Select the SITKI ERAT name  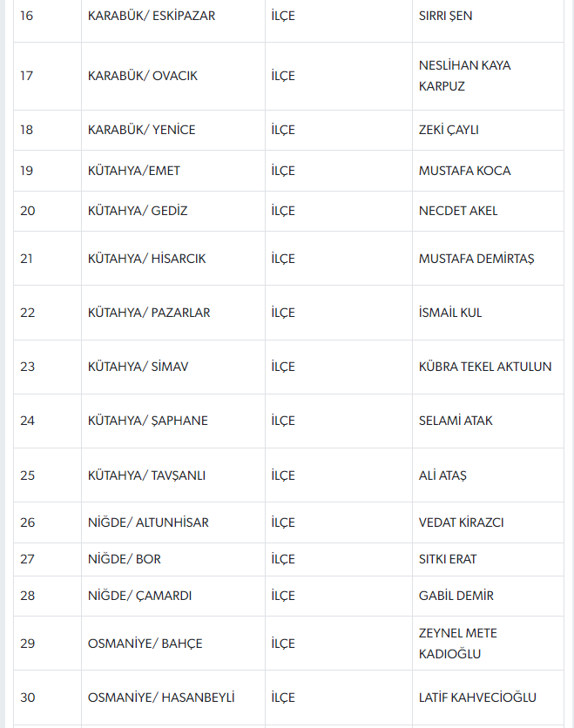(x=447, y=559)
